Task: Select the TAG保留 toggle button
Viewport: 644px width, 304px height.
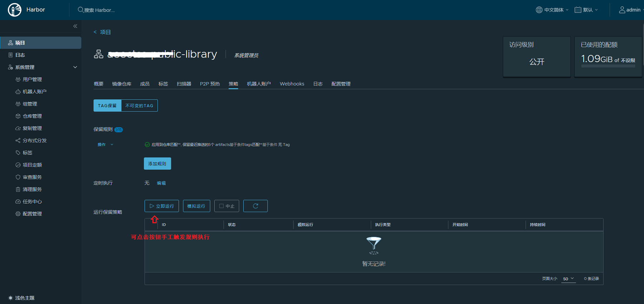Action: tap(107, 105)
